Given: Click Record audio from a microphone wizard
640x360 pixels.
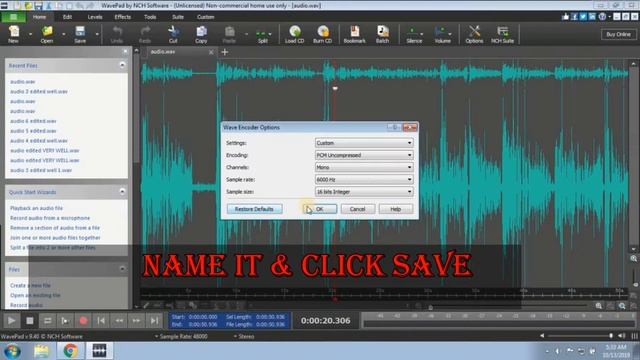Looking at the screenshot, I should (50, 218).
